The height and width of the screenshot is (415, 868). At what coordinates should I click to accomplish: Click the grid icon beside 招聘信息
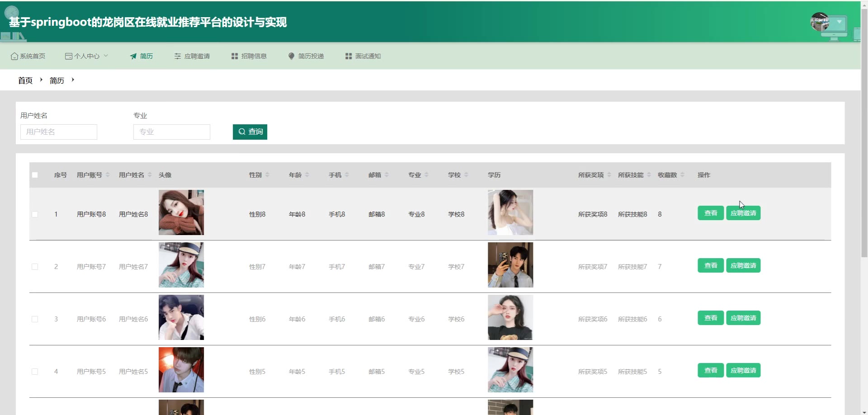click(235, 56)
